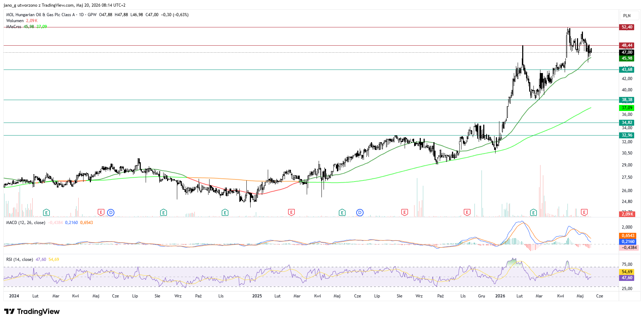Click the 75,00 RSI axis tick
The image size is (644, 322).
click(627, 264)
